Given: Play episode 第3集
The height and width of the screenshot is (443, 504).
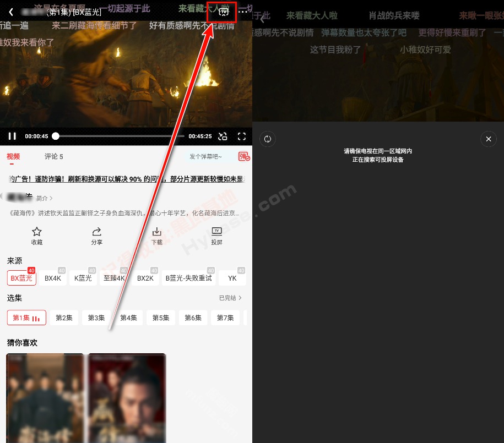Looking at the screenshot, I should tap(96, 318).
